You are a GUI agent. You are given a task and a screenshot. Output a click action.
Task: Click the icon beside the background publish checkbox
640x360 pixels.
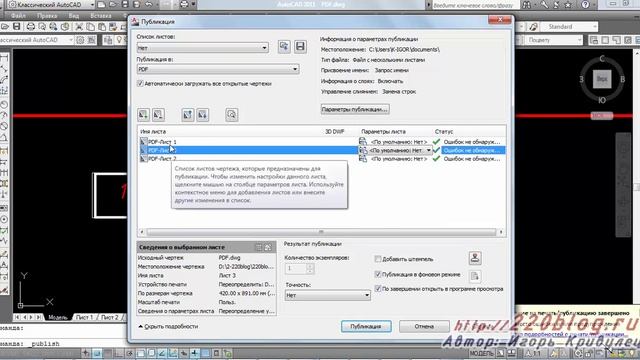475,276
